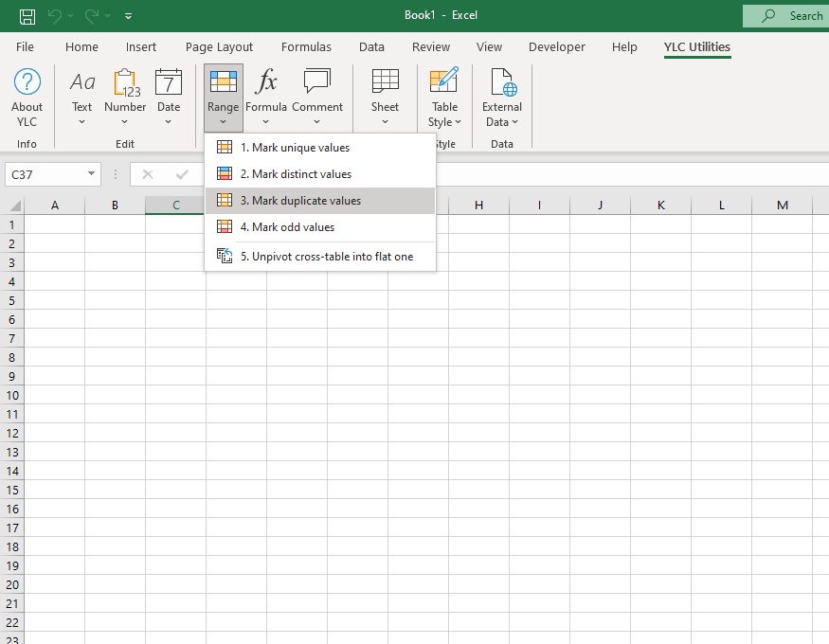The image size is (829, 644).
Task: Select column K header
Action: tap(660, 206)
